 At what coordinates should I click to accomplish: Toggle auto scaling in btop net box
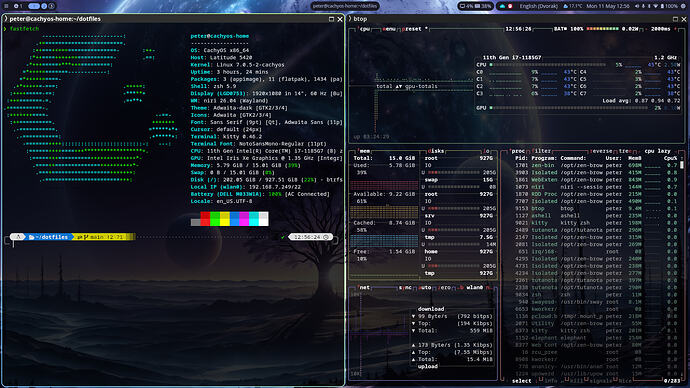pos(425,287)
